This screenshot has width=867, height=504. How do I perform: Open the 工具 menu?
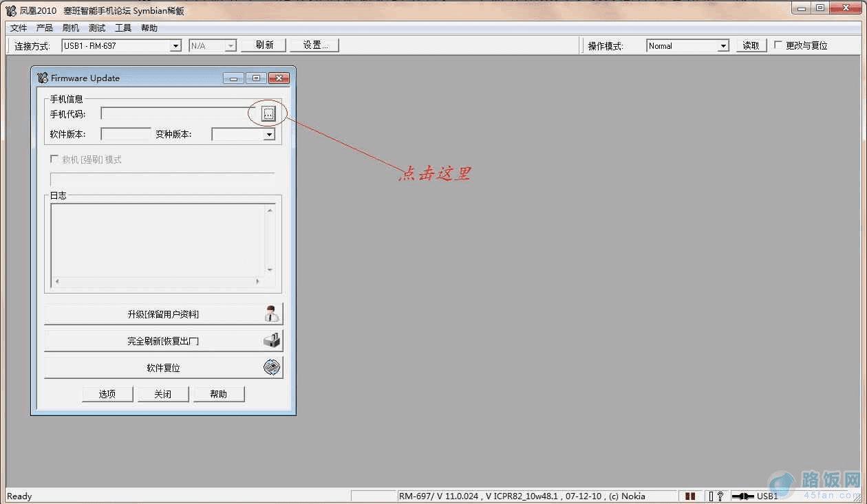pos(123,28)
